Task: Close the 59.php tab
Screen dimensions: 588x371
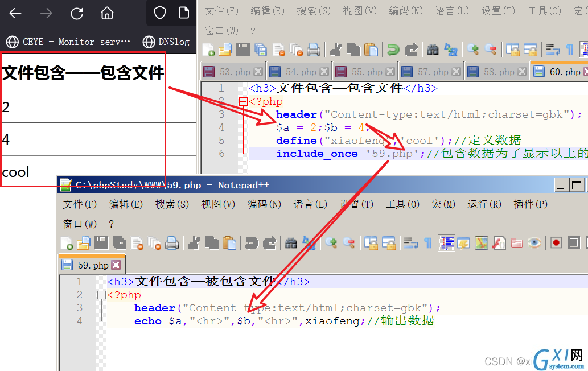Action: pyautogui.click(x=116, y=265)
